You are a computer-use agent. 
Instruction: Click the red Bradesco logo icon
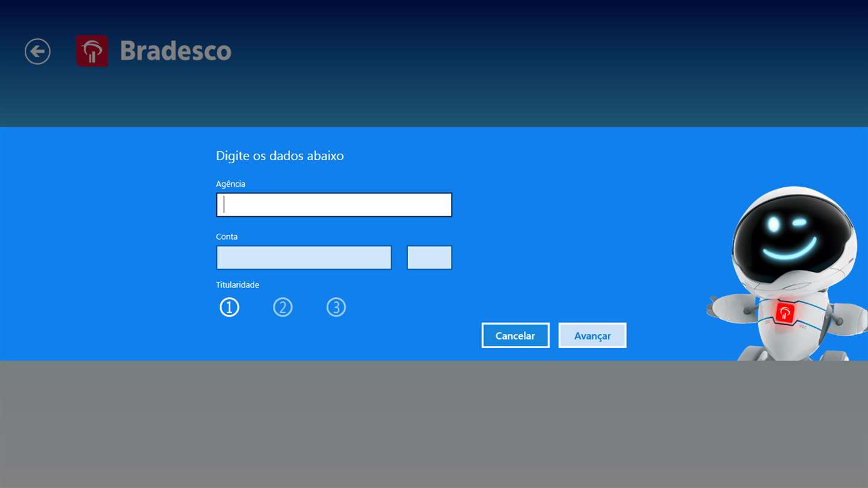pos(92,51)
